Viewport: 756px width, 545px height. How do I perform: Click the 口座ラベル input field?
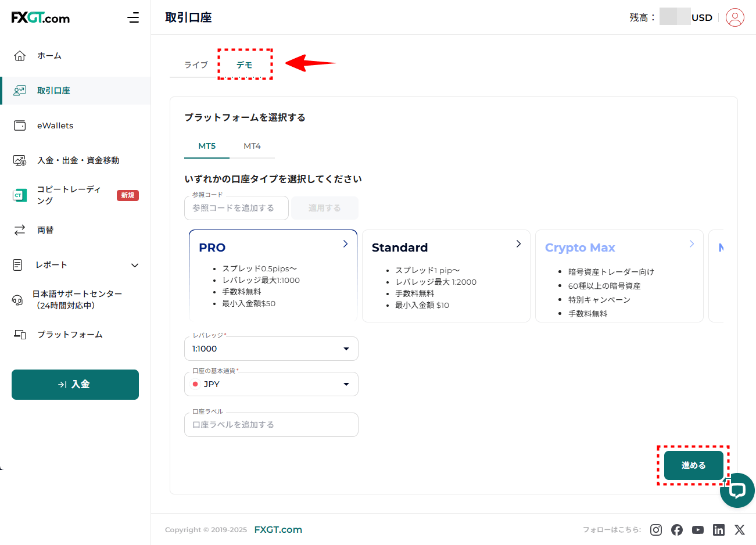coord(271,425)
